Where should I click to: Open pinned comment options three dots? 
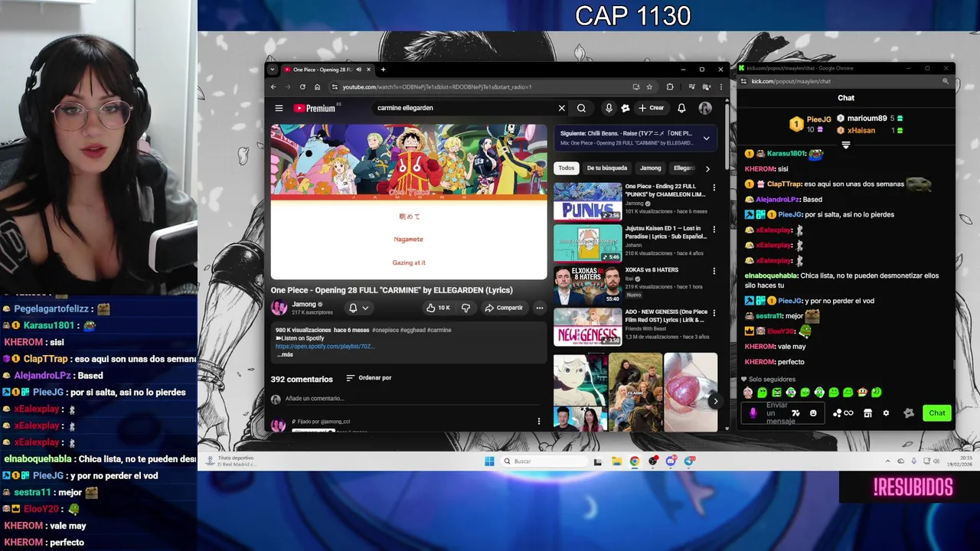click(x=539, y=421)
